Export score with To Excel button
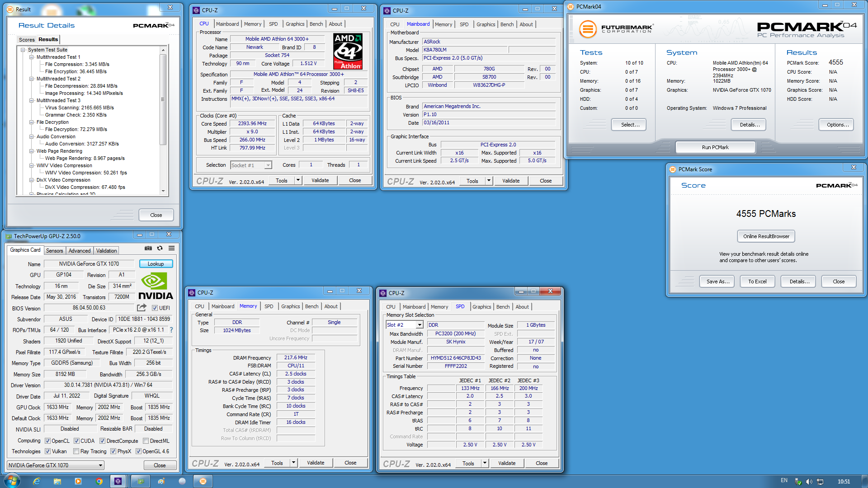The height and width of the screenshot is (488, 868). 757,282
